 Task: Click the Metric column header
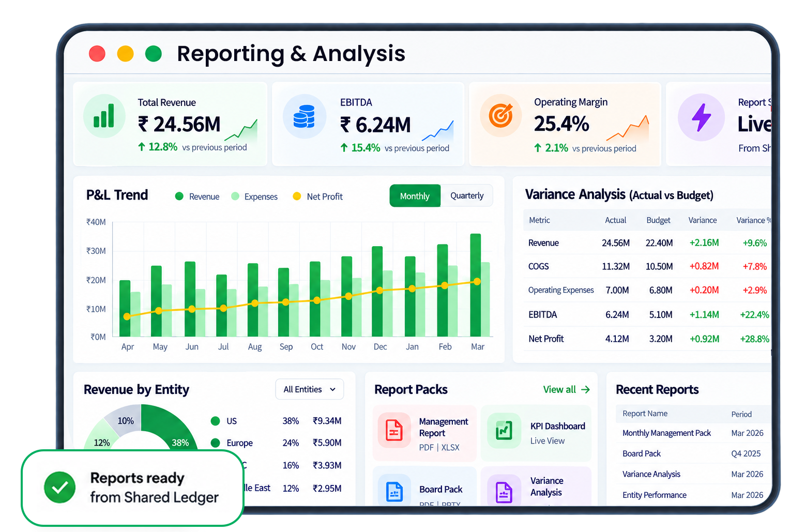[539, 220]
